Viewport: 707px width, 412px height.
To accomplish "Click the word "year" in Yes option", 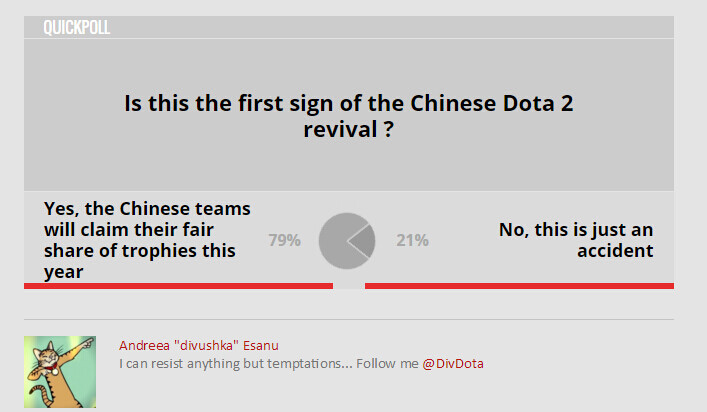I will click(x=64, y=272).
